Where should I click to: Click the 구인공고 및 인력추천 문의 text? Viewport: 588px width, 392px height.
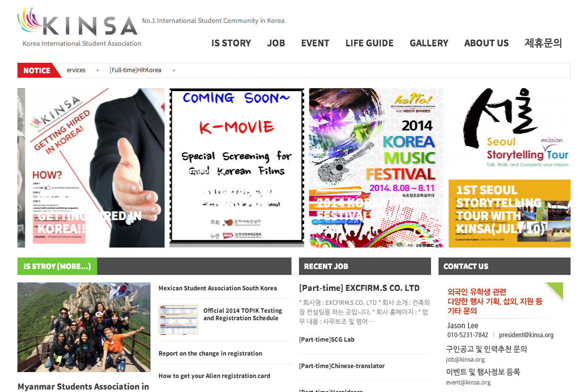pyautogui.click(x=486, y=349)
